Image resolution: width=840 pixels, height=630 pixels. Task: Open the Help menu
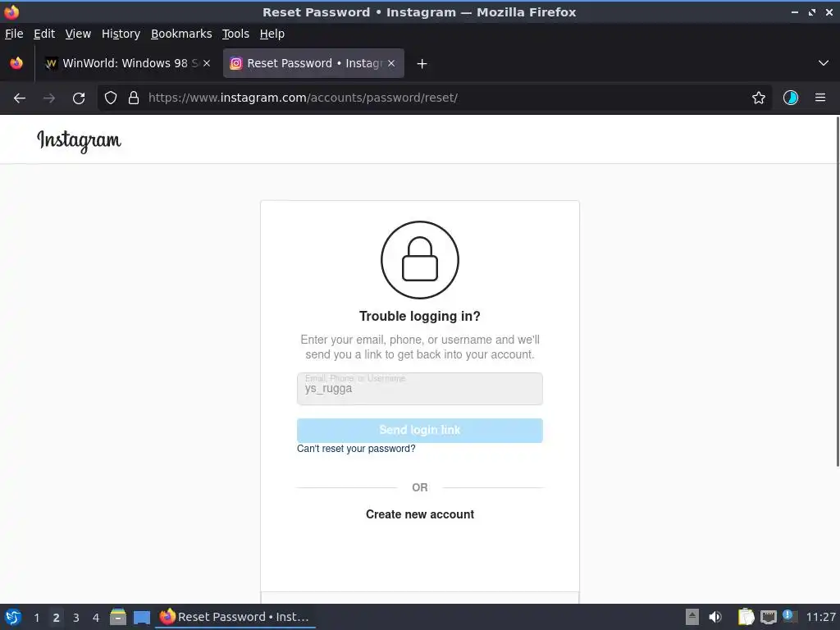coord(272,34)
